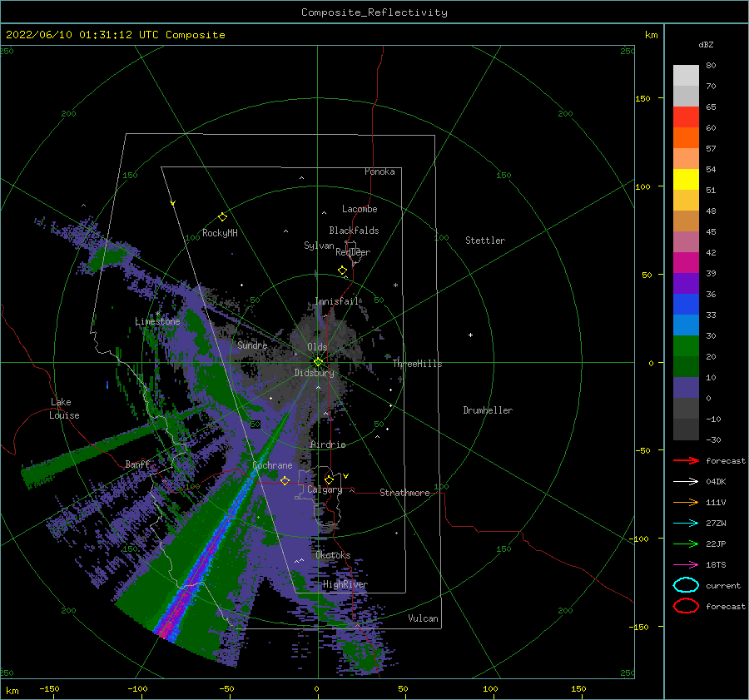
Task: Click the asterisk marker east of Innisfail
Action: (x=395, y=285)
